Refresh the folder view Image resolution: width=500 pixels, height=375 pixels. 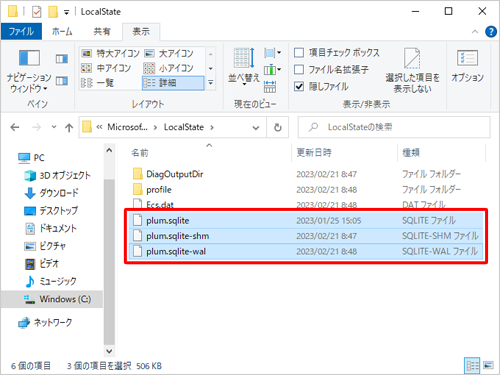coord(278,127)
